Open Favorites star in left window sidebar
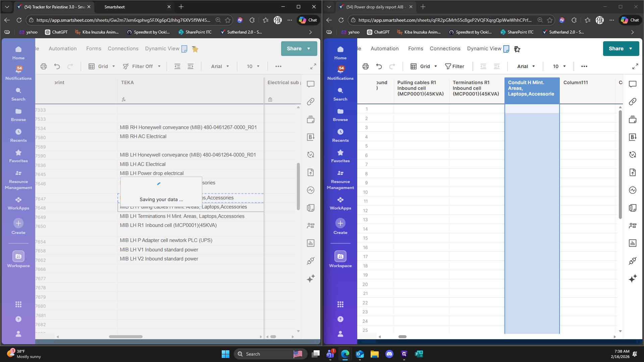Screen dimensions: 644x362 [x=18, y=156]
